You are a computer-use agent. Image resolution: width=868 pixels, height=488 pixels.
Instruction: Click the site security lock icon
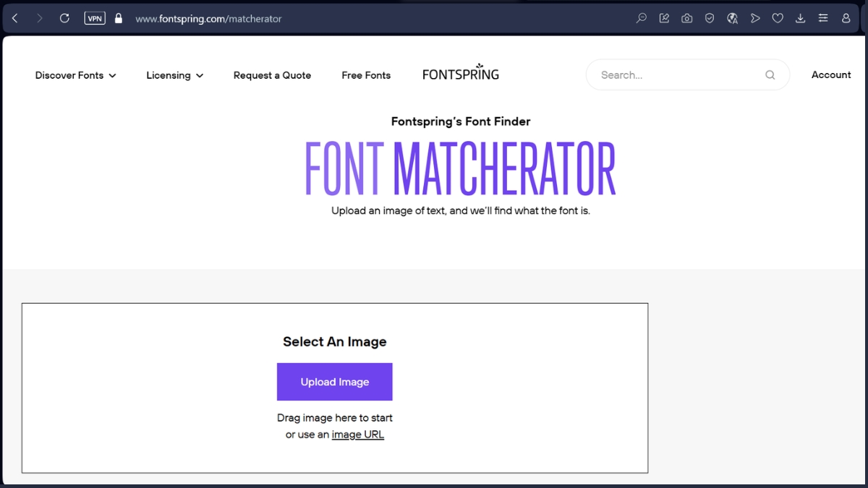[118, 18]
